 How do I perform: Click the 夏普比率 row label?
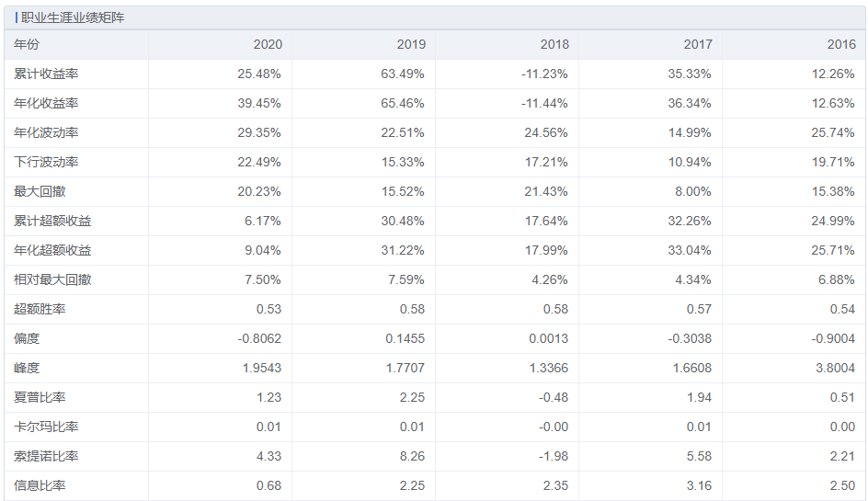point(40,397)
